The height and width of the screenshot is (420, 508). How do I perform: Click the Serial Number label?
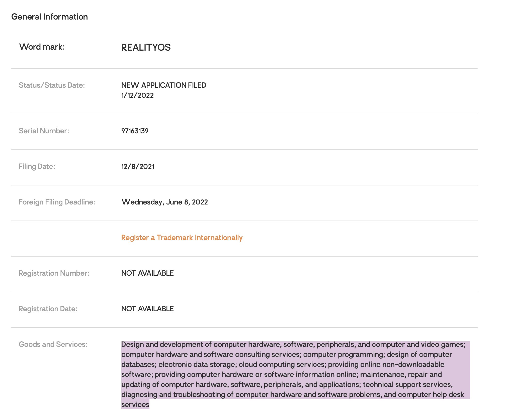[x=44, y=131]
